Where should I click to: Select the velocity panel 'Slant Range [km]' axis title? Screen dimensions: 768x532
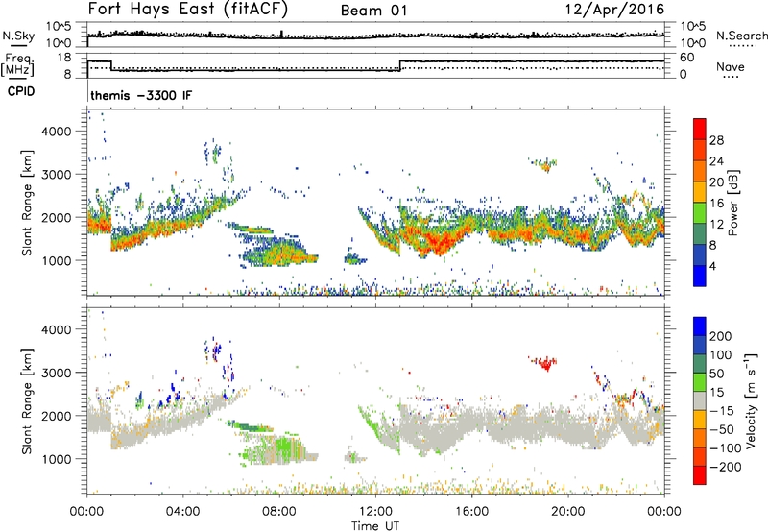click(x=27, y=401)
